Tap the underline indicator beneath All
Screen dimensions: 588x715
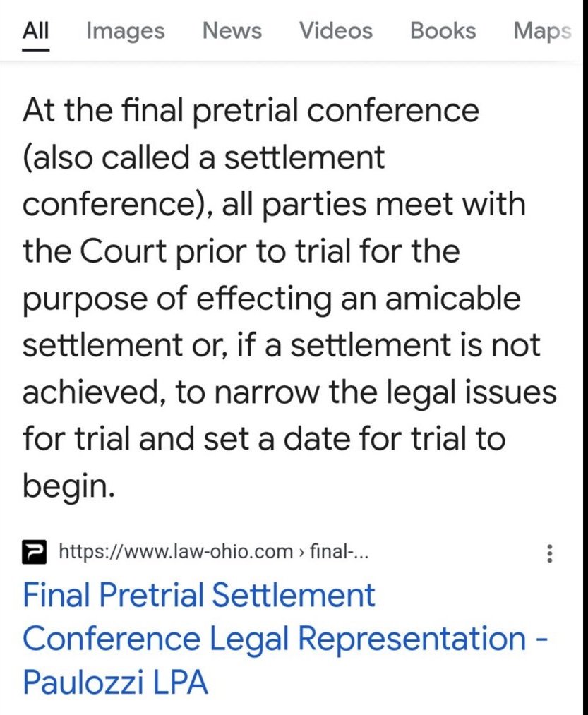tap(35, 49)
